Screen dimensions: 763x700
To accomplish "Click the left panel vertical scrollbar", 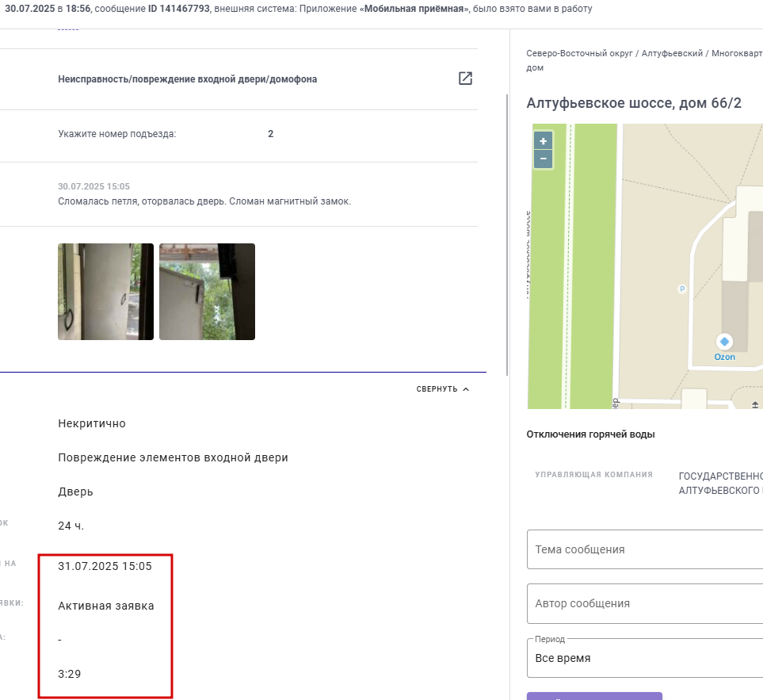I will pos(507,235).
